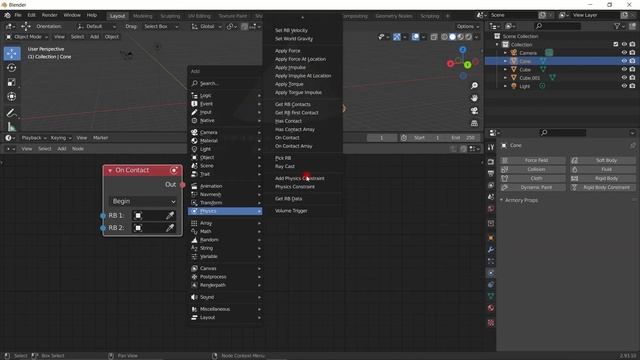
Task: Click the green Y axis gizmo ball
Action: coord(467,64)
